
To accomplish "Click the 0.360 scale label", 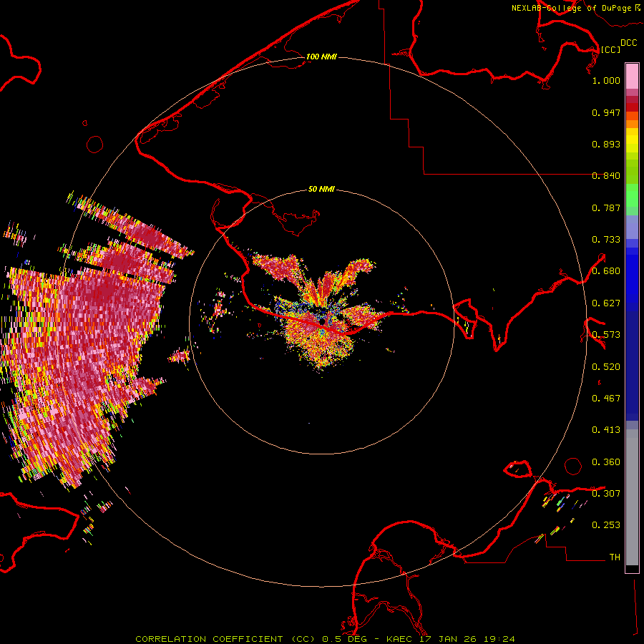I will [x=606, y=462].
